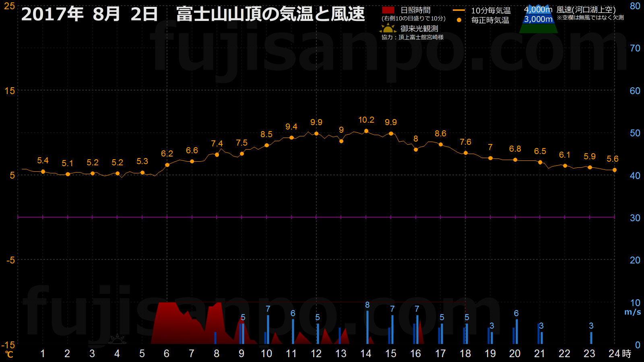644x362 pixels.
Task: Click the date text 2017年 8月 2日
Action: [89, 14]
